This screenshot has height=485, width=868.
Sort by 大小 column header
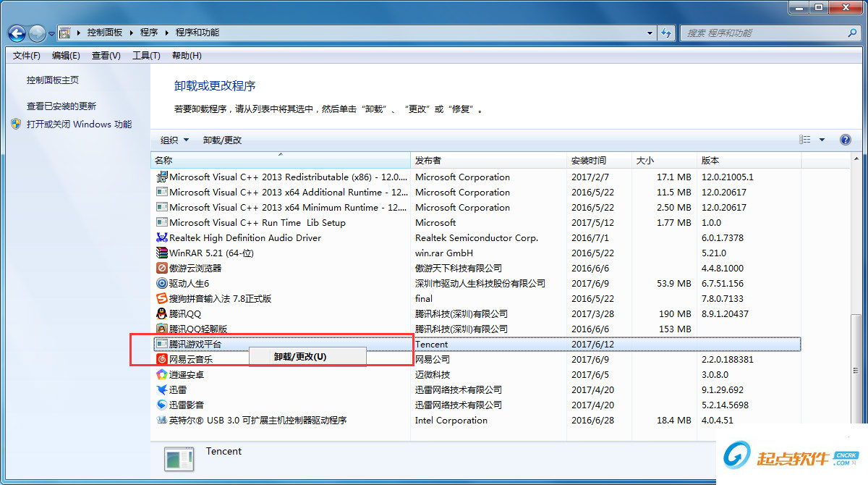click(665, 161)
